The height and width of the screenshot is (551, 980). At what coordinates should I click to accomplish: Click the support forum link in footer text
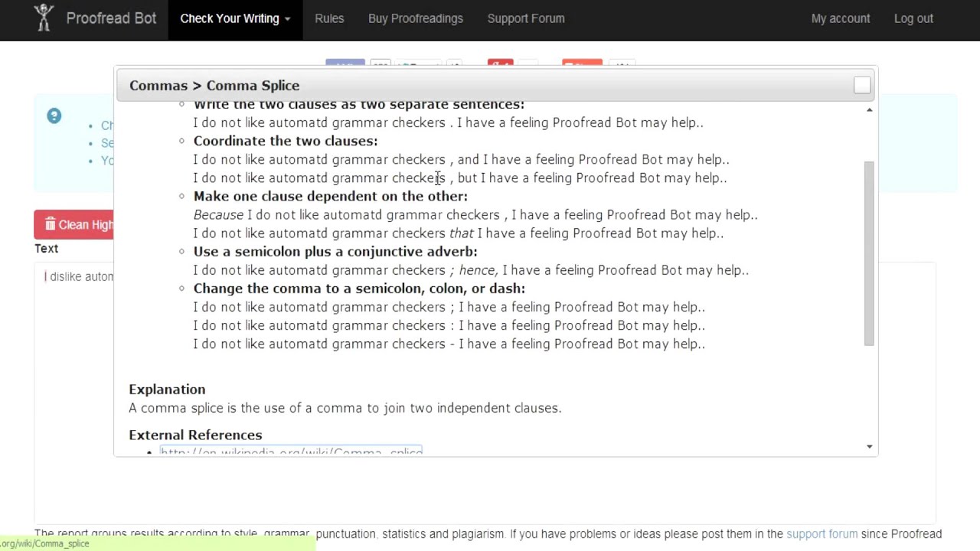[x=822, y=534]
